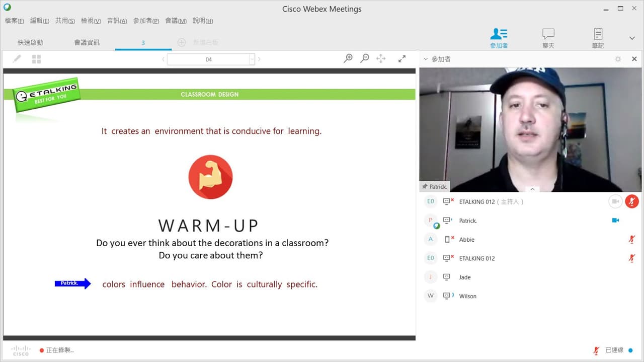Toggle host video camera button
The width and height of the screenshot is (644, 362).
[615, 201]
